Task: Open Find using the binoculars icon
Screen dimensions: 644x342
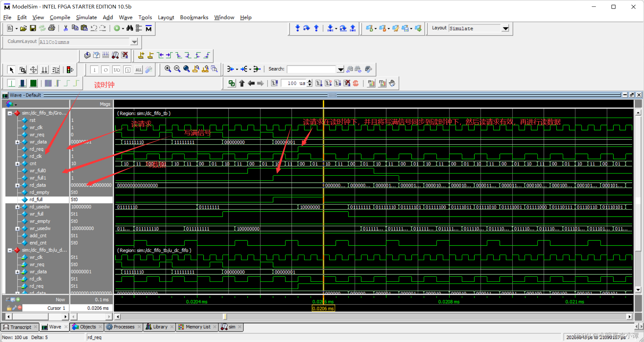Action: pyautogui.click(x=130, y=28)
